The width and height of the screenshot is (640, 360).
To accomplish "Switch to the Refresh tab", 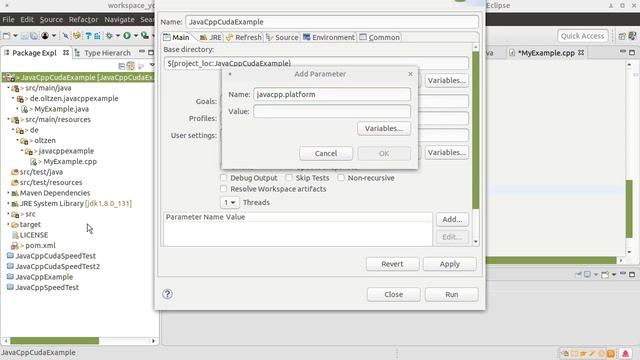I will [244, 37].
